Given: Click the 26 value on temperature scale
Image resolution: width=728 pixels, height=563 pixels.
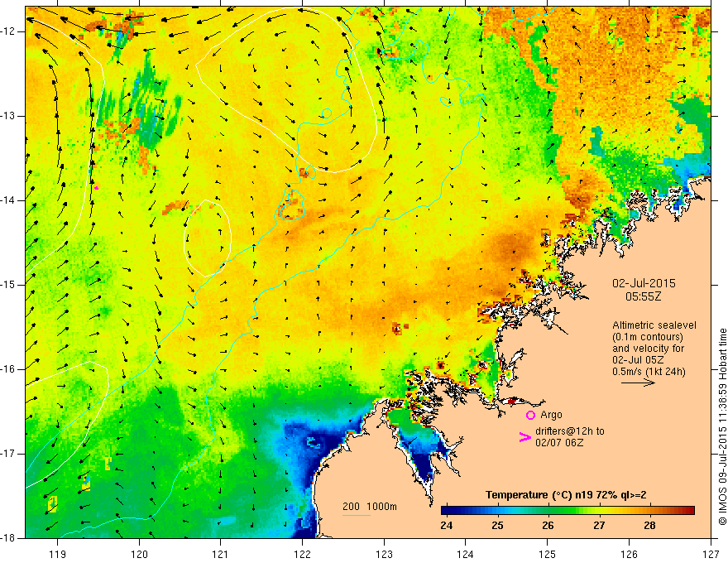Looking at the screenshot, I should click(548, 526).
